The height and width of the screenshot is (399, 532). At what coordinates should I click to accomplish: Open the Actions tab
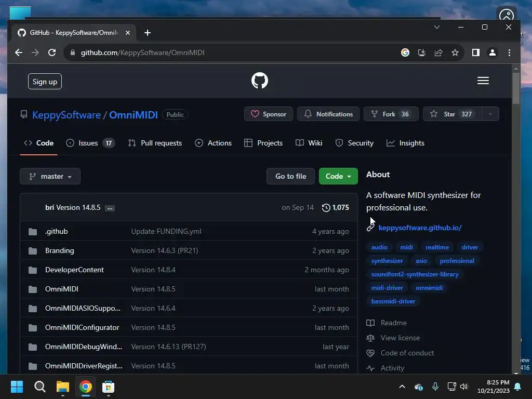tap(213, 143)
